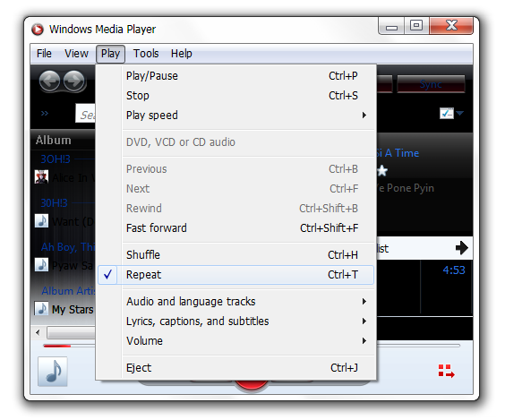
Task: Click the Album column header
Action: [x=63, y=140]
